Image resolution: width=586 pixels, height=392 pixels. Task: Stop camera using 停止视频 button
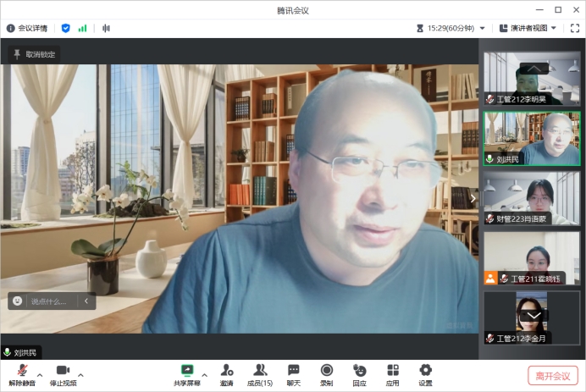pyautogui.click(x=63, y=373)
